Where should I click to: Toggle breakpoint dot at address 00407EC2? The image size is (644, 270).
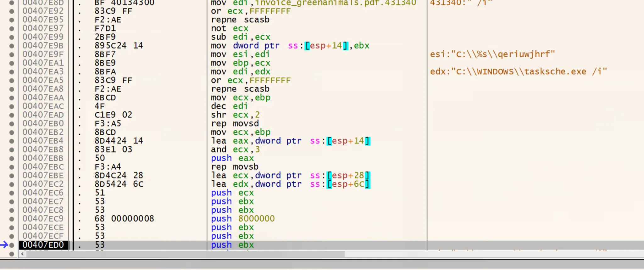(12, 184)
